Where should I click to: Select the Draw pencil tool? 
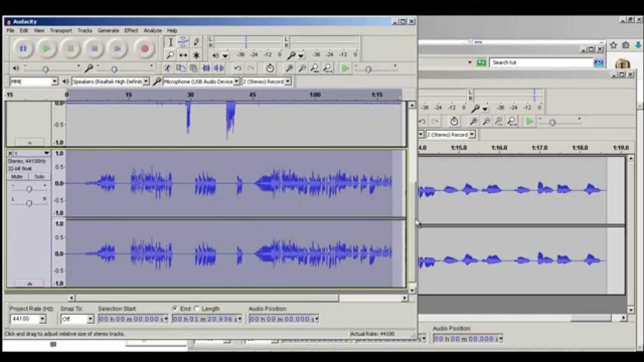196,42
